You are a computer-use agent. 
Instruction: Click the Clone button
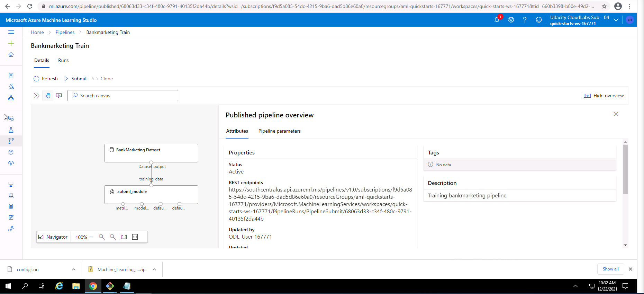[x=102, y=79]
